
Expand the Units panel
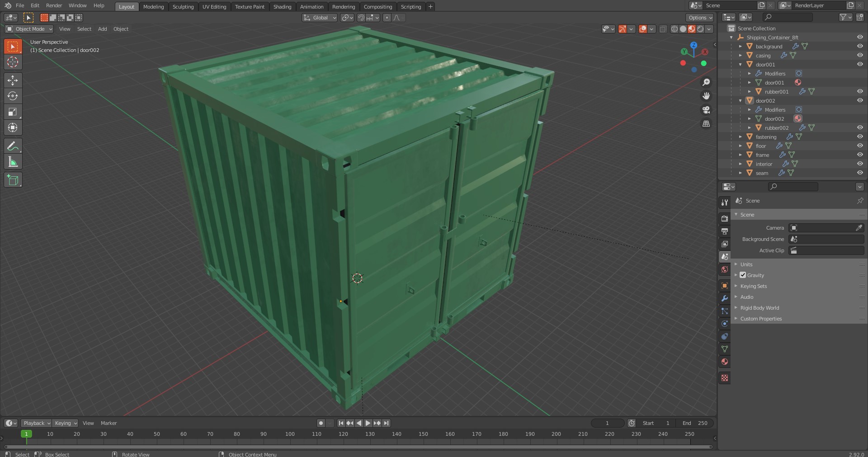pyautogui.click(x=746, y=264)
